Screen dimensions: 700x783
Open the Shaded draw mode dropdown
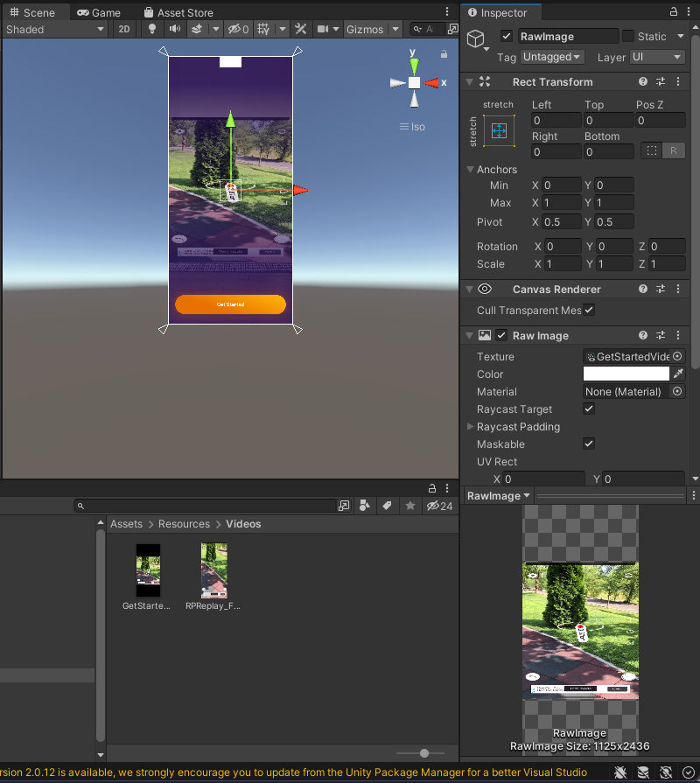tap(54, 29)
